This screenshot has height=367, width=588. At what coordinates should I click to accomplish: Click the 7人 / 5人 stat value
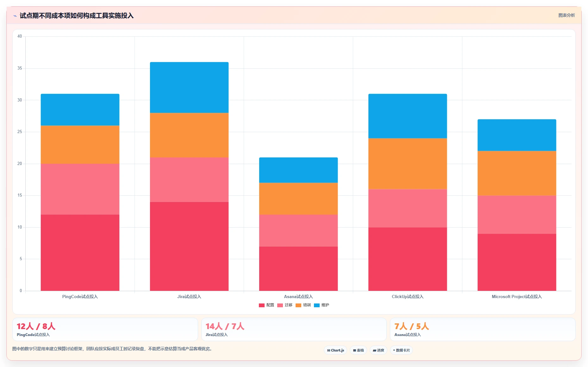pos(412,326)
